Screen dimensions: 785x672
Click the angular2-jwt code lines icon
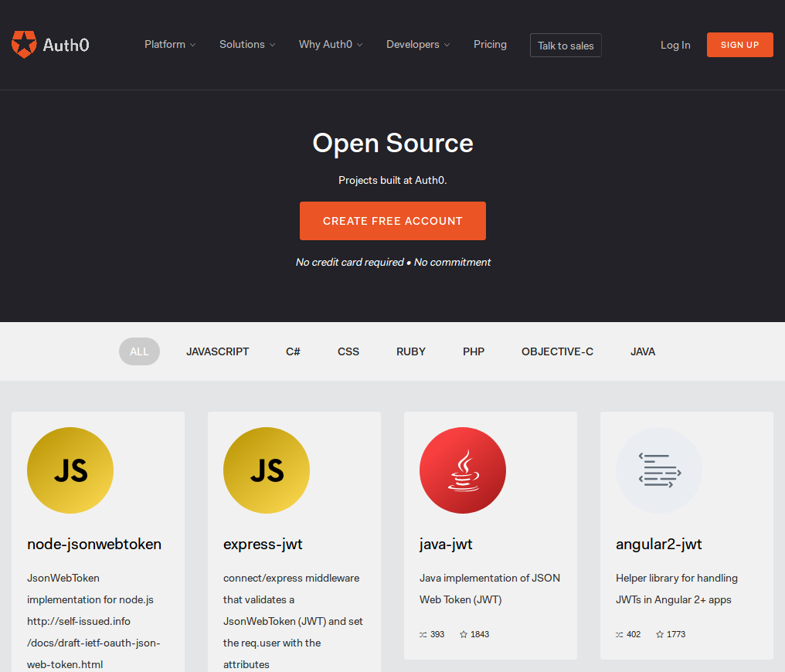659,470
